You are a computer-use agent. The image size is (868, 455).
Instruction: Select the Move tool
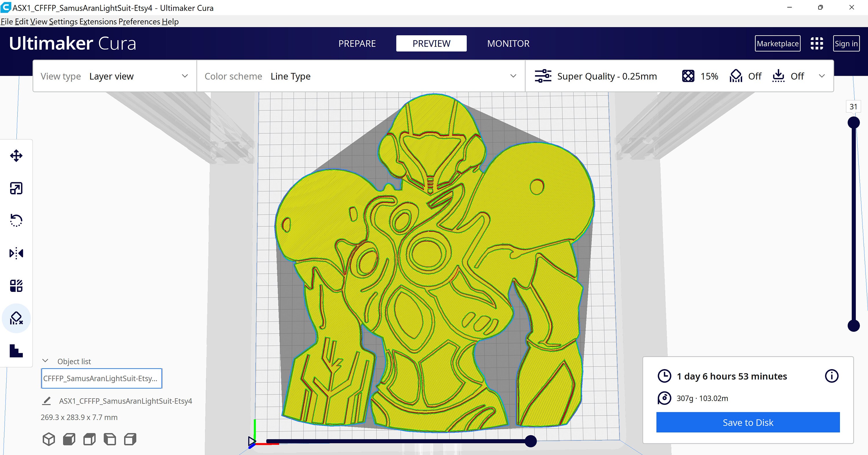pyautogui.click(x=16, y=156)
